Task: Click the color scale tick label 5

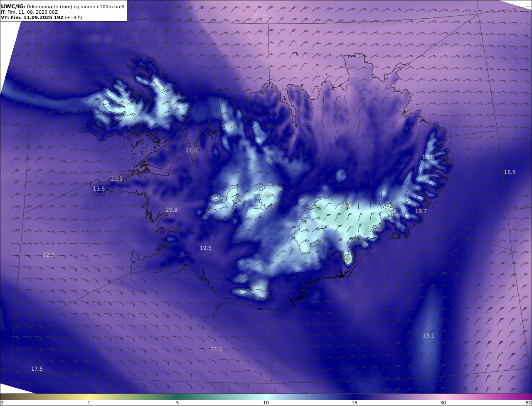Action: (x=177, y=403)
